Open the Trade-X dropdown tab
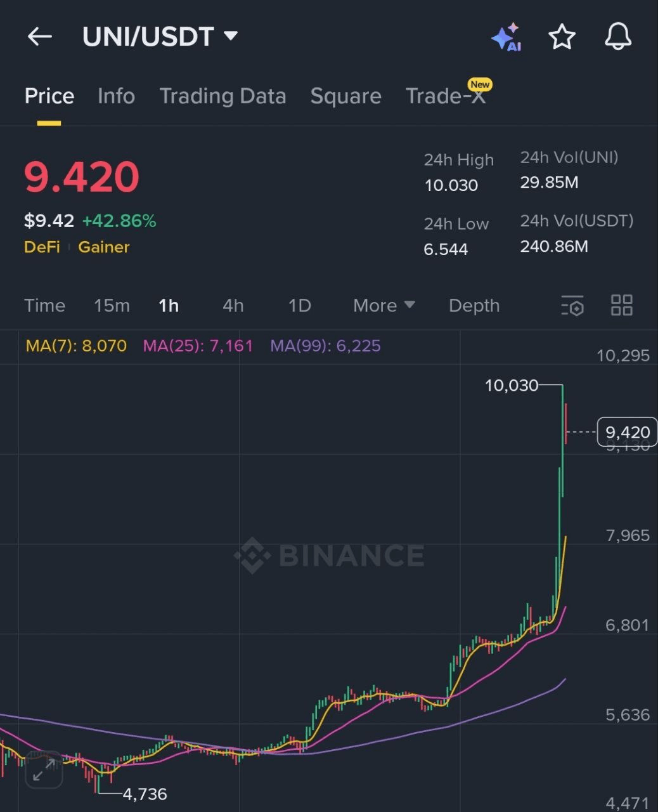Viewport: 658px width, 812px height. click(447, 96)
